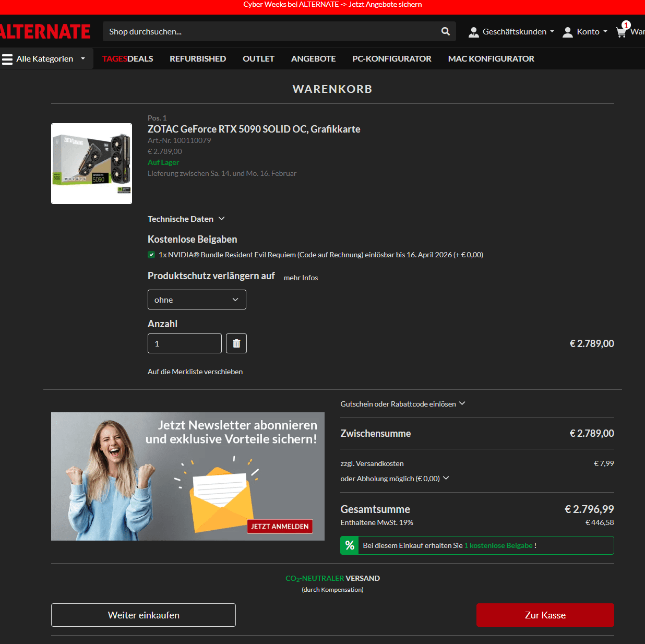Click the Konto user icon
The image size is (645, 644).
568,32
